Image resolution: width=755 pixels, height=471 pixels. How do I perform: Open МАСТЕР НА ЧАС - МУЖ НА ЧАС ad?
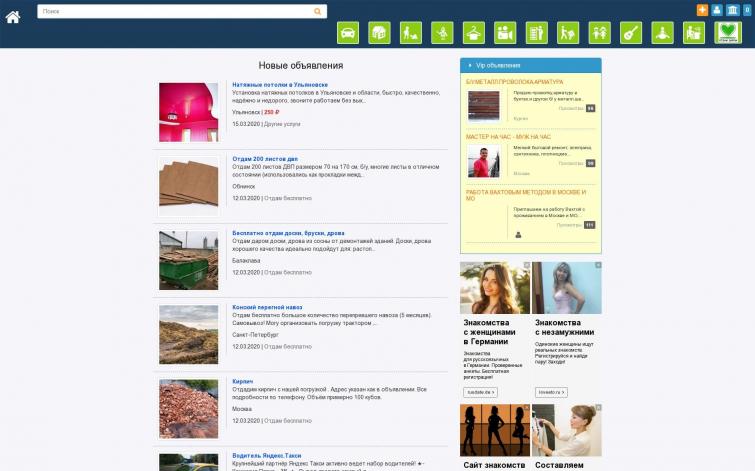508,137
